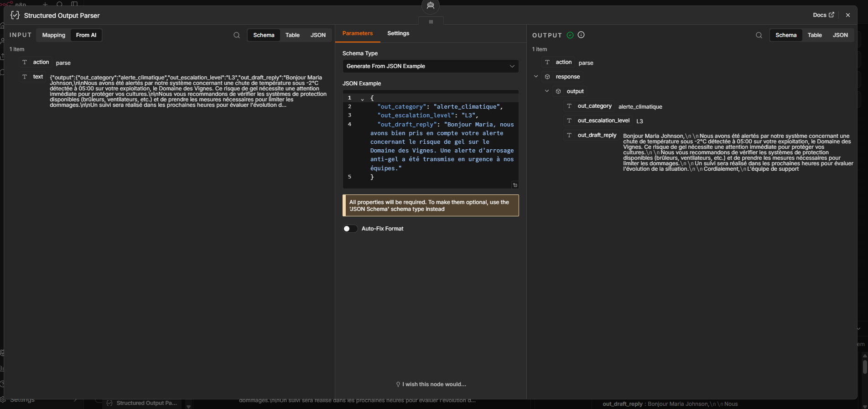Click the 'alerte_climatique' output value
868x409 pixels.
(x=640, y=107)
